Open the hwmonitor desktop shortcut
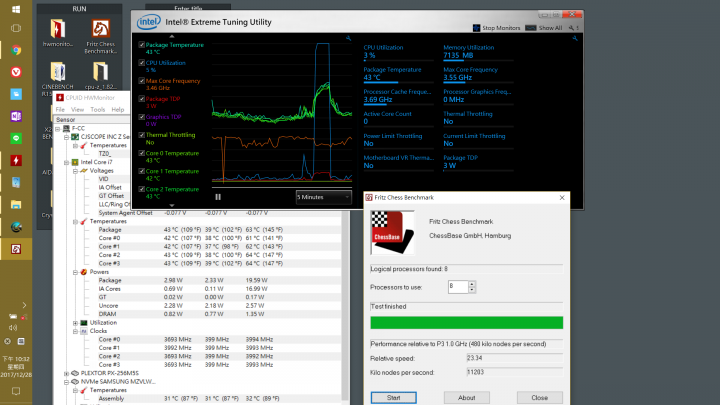This screenshot has width=720, height=405. tap(57, 33)
